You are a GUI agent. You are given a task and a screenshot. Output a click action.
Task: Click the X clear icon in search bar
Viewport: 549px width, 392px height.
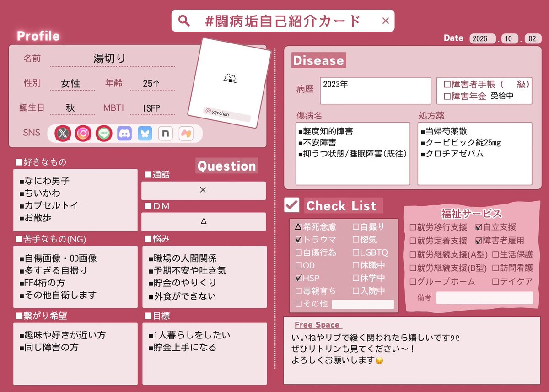coord(385,21)
